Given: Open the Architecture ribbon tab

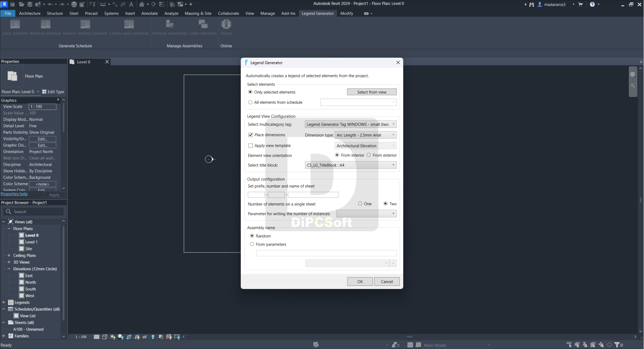Looking at the screenshot, I should coord(30,13).
